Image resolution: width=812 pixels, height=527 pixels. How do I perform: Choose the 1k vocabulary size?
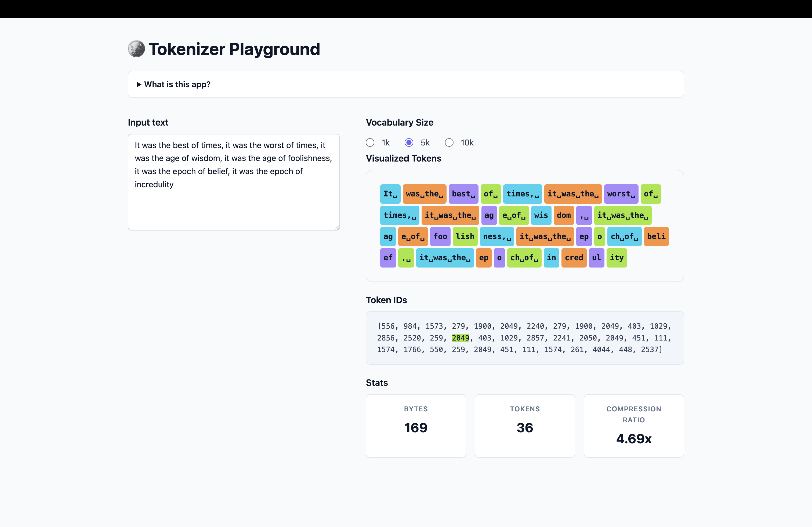pyautogui.click(x=370, y=142)
